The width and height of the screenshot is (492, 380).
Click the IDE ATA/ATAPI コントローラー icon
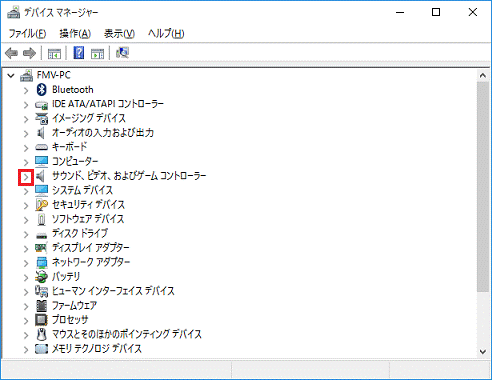point(41,105)
